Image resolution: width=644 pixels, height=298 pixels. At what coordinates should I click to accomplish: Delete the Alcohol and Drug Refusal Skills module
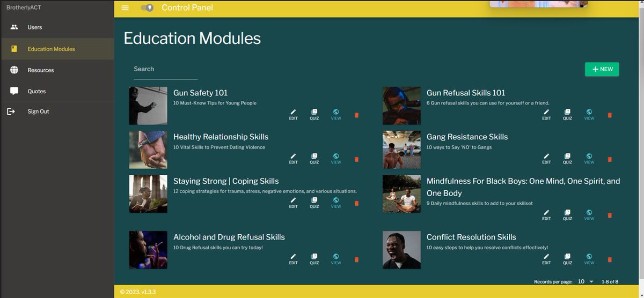click(356, 260)
